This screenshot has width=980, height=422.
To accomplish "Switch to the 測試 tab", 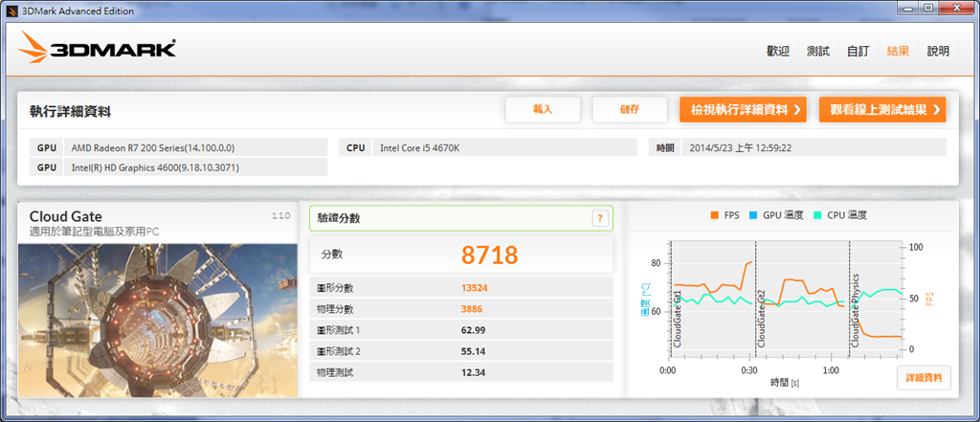I will tap(818, 52).
